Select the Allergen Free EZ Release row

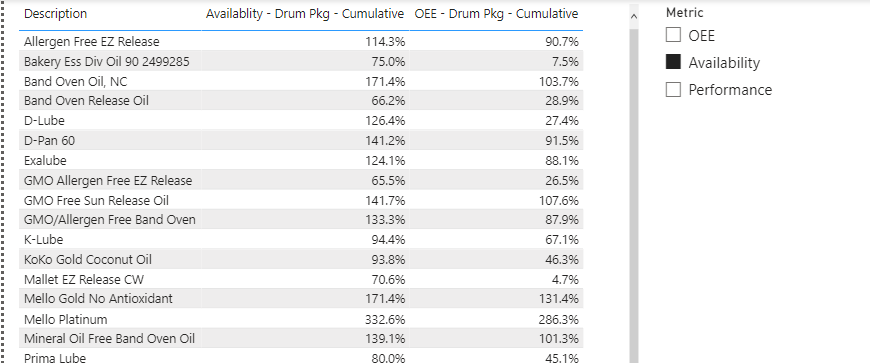(301, 42)
